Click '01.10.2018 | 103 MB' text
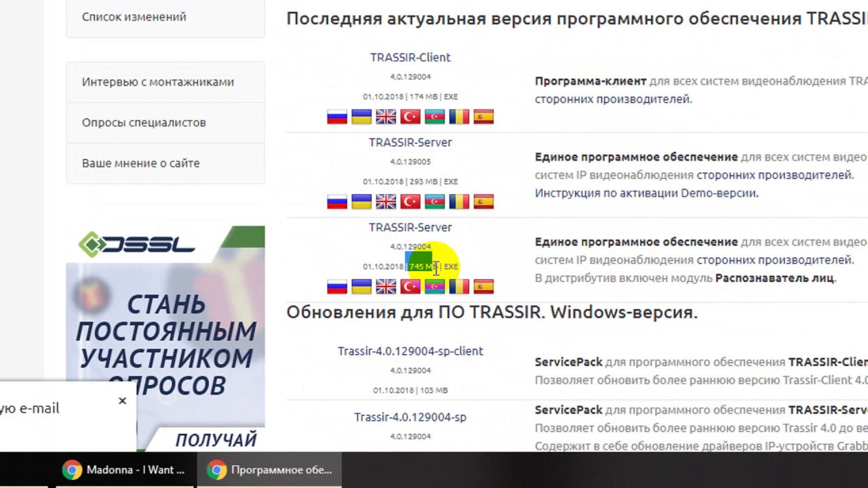This screenshot has width=868, height=488. [410, 390]
